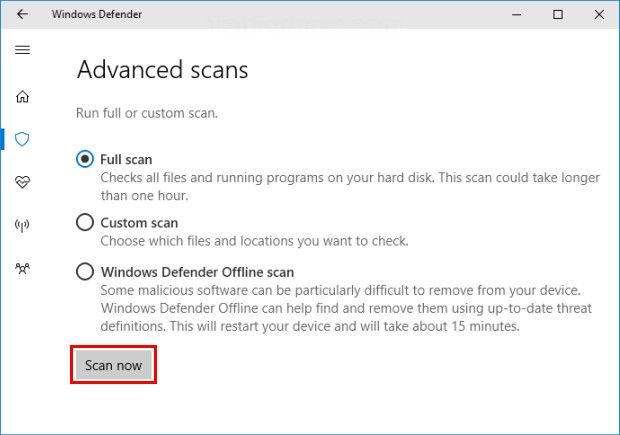This screenshot has height=435, width=620.
Task: Open Firewall & network protection antenna icon
Action: point(22,225)
